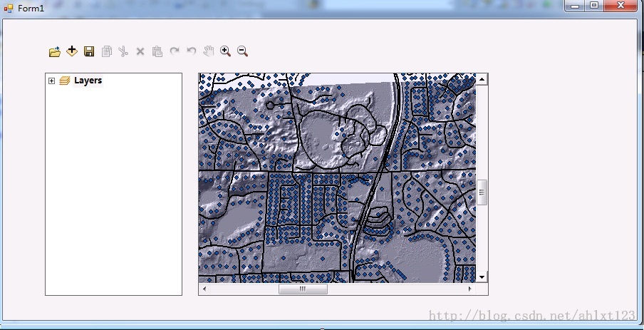Select the Pan hand tool

[x=209, y=51]
